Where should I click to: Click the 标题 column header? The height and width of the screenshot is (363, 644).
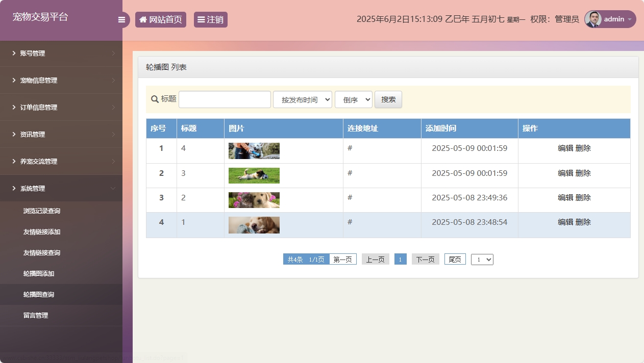(201, 128)
